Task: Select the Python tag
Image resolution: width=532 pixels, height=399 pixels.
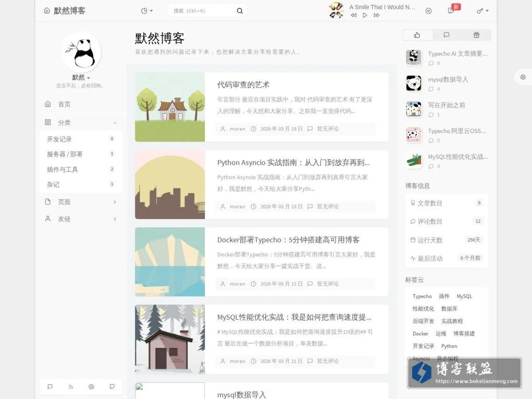Action: pos(449,346)
